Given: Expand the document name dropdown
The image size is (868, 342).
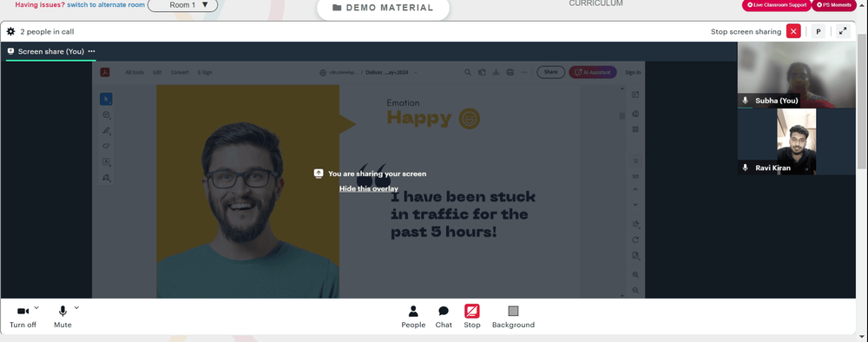Looking at the screenshot, I should click(x=416, y=73).
